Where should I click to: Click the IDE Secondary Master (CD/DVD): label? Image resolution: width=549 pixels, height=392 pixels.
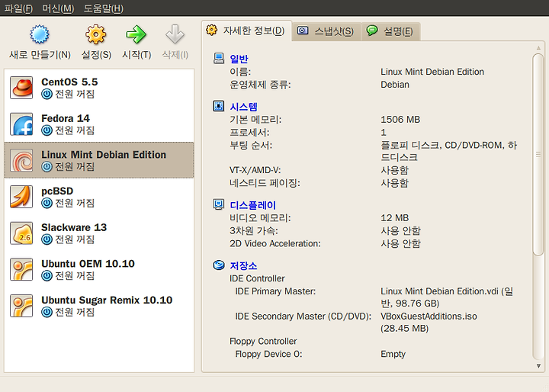tap(303, 316)
